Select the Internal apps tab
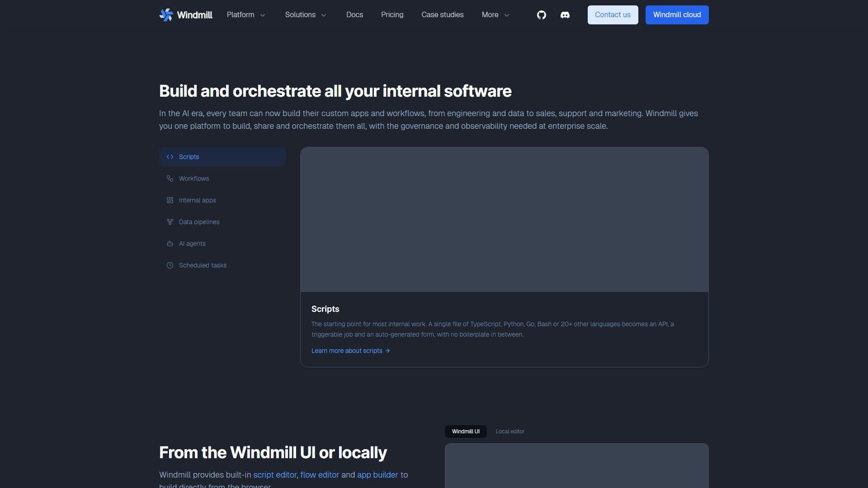Screen dimensions: 868x488 coord(222,200)
